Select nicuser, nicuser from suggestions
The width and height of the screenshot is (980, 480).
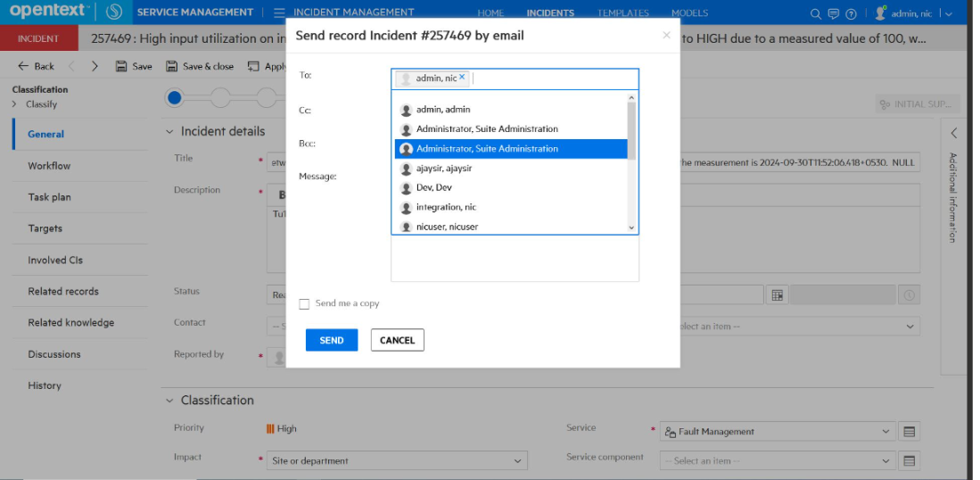coord(511,227)
